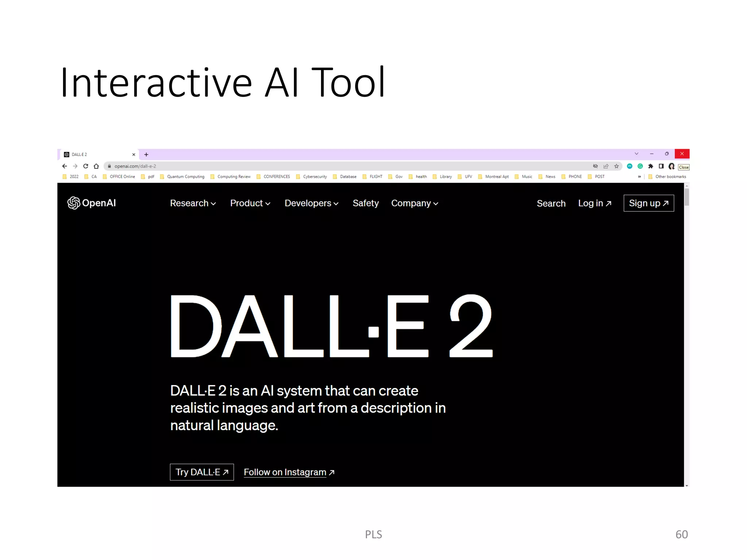The width and height of the screenshot is (747, 560).
Task: Open the 2022 bookmark folder
Action: (x=70, y=177)
